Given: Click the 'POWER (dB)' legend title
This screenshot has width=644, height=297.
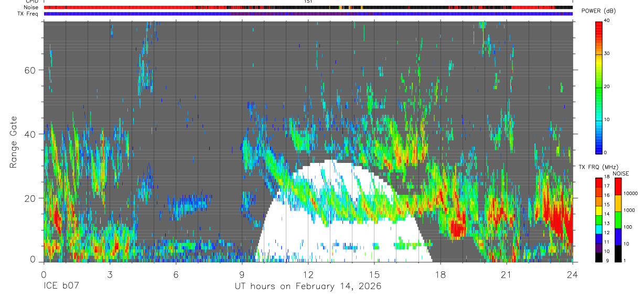Looking at the screenshot, I should 598,11.
